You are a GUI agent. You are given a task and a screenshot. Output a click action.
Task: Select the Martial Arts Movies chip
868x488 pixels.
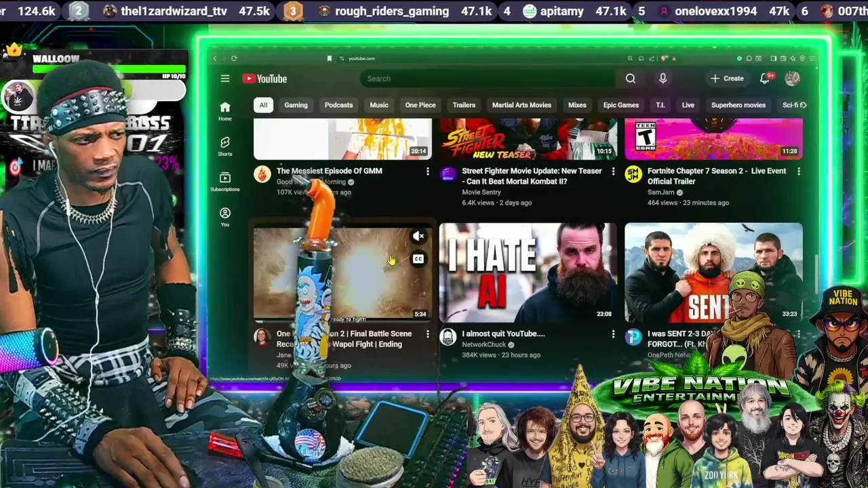[521, 105]
